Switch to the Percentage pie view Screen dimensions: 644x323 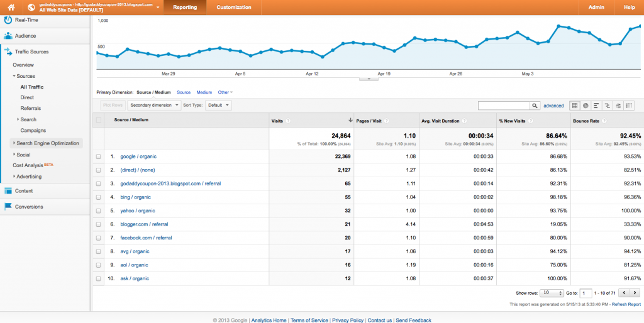(x=586, y=106)
